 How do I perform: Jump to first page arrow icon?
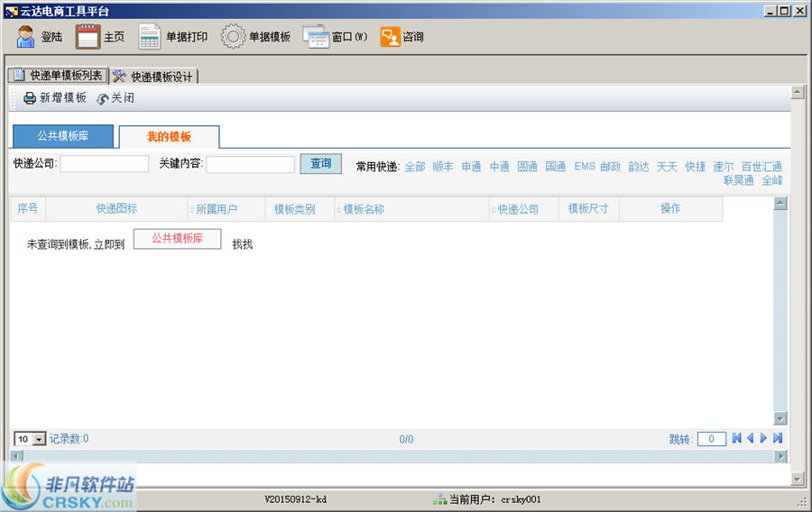(736, 439)
